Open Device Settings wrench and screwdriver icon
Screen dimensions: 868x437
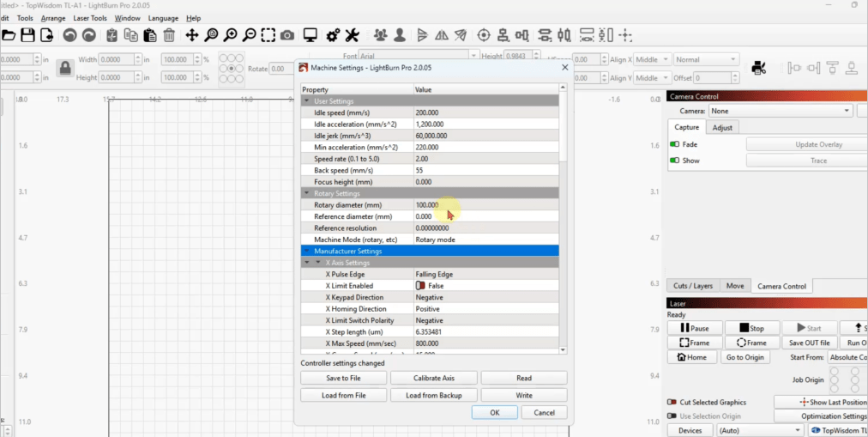pyautogui.click(x=352, y=35)
